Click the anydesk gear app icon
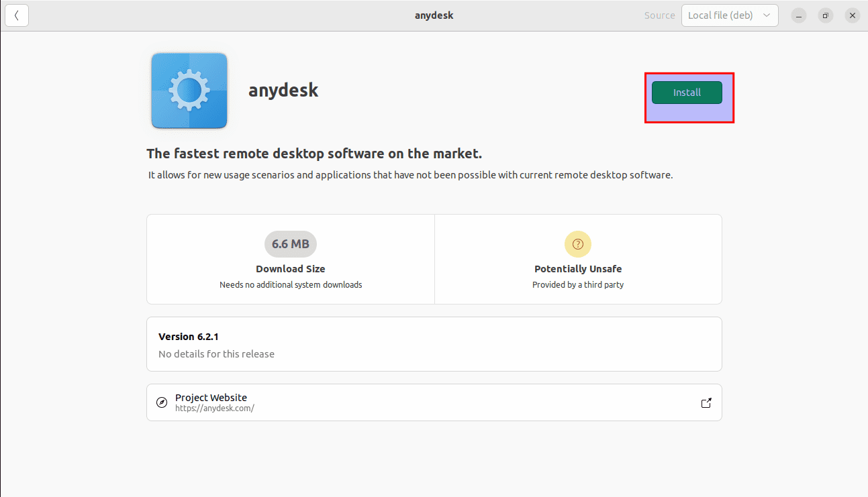This screenshot has width=868, height=497. (x=189, y=91)
